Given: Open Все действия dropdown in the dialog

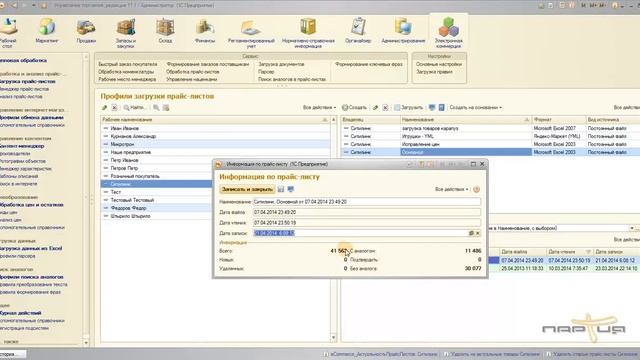Looking at the screenshot, I should click(451, 189).
